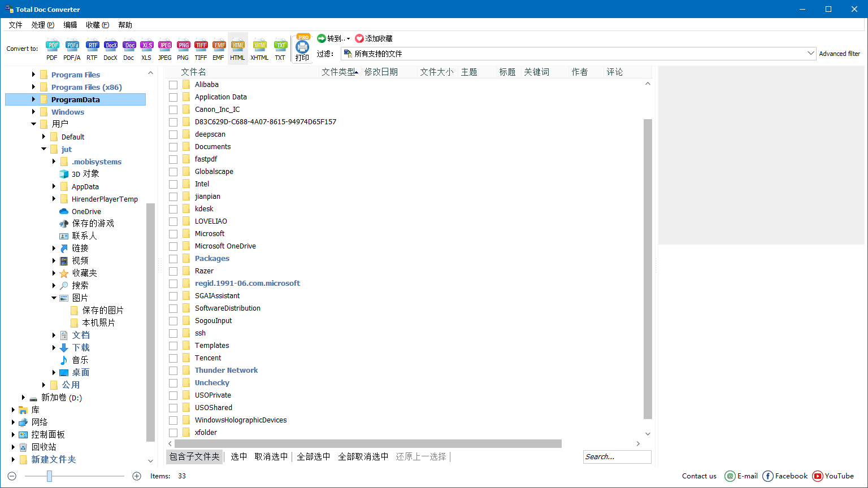This screenshot has height=488, width=868.
Task: Open the 收藏 menu
Action: click(x=97, y=25)
